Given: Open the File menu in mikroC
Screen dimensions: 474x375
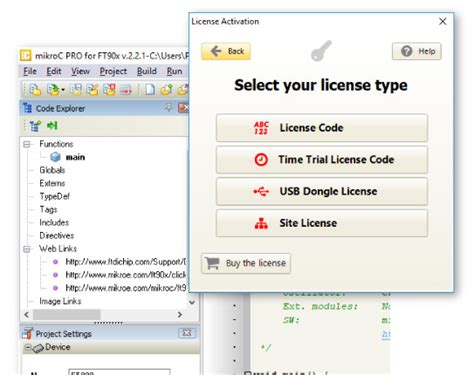Looking at the screenshot, I should [30, 71].
